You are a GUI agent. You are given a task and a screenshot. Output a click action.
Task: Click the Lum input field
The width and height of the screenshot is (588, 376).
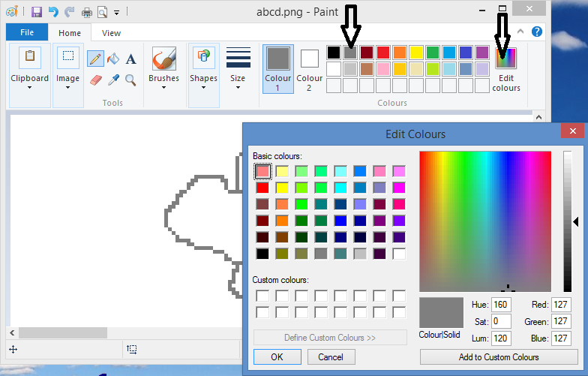(x=501, y=338)
